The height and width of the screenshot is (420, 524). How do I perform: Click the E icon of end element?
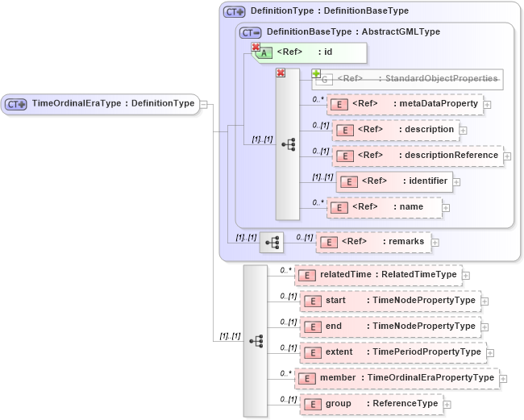coord(313,326)
